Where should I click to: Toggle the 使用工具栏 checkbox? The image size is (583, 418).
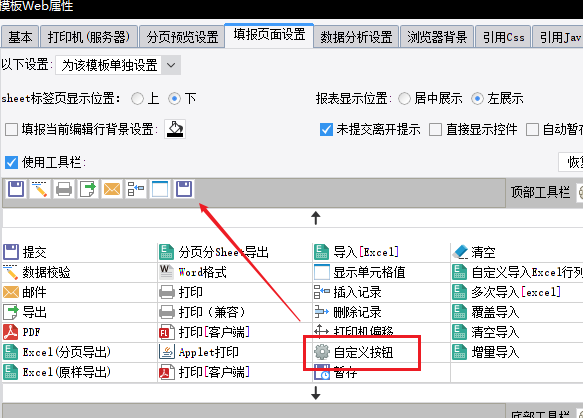tap(11, 163)
